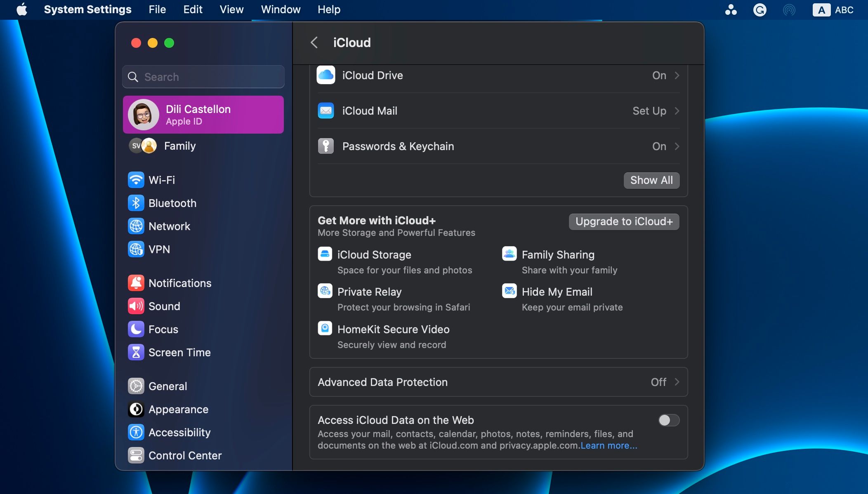
Task: Click the Screen Time hourglass icon
Action: click(136, 352)
